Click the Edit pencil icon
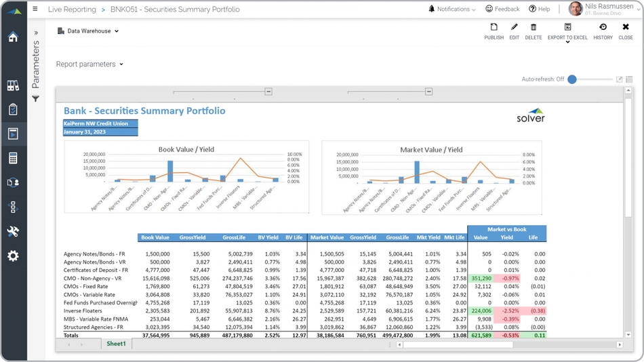The height and width of the screenshot is (362, 644). coord(514,31)
